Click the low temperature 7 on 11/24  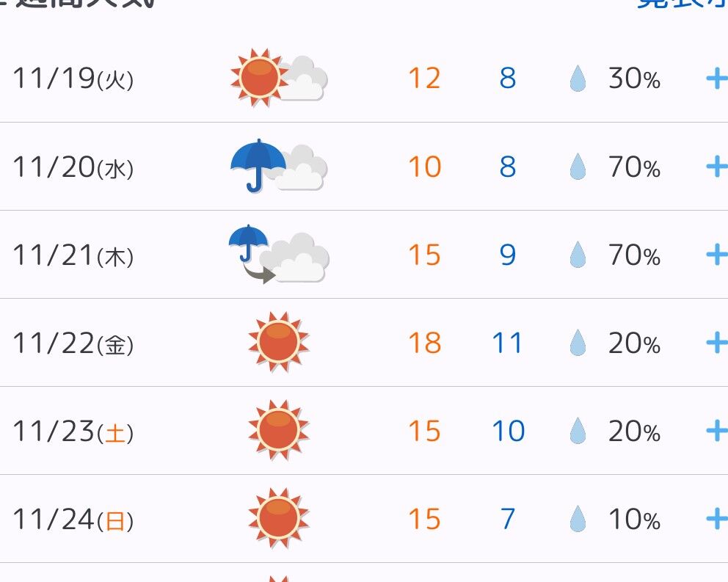pos(508,519)
